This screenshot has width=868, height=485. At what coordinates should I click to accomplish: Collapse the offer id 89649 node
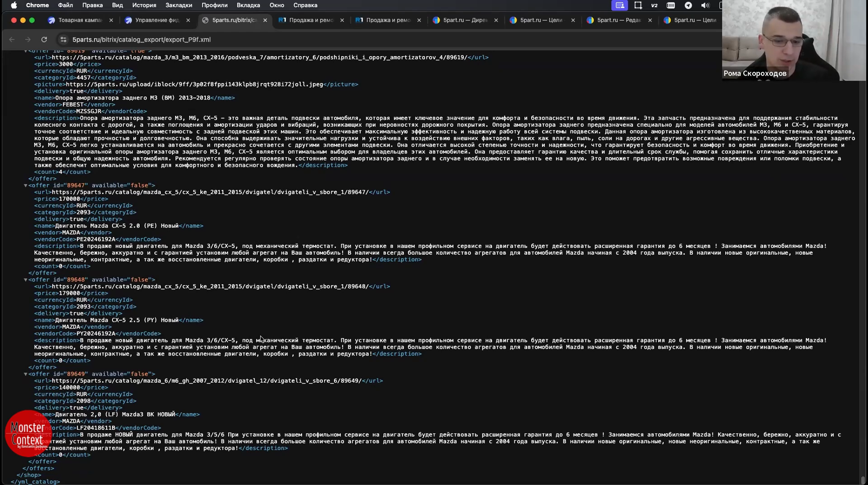coord(26,374)
